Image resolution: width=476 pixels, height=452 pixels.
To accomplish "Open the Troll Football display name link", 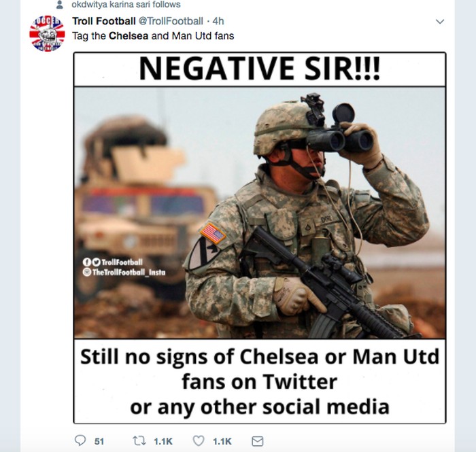I will [x=104, y=21].
